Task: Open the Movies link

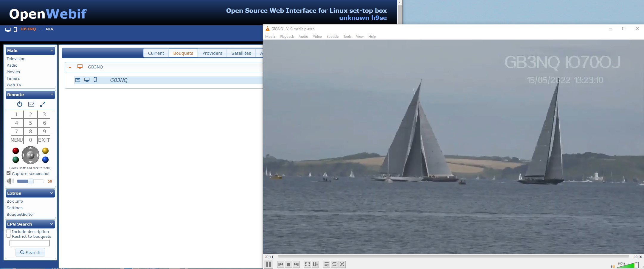Action: click(x=13, y=72)
